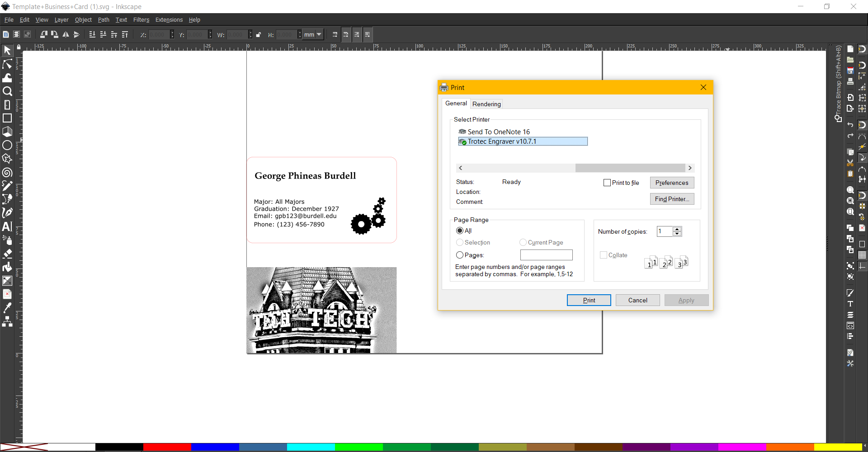This screenshot has width=868, height=452.
Task: Select the Color Dropper tool
Action: [7, 308]
